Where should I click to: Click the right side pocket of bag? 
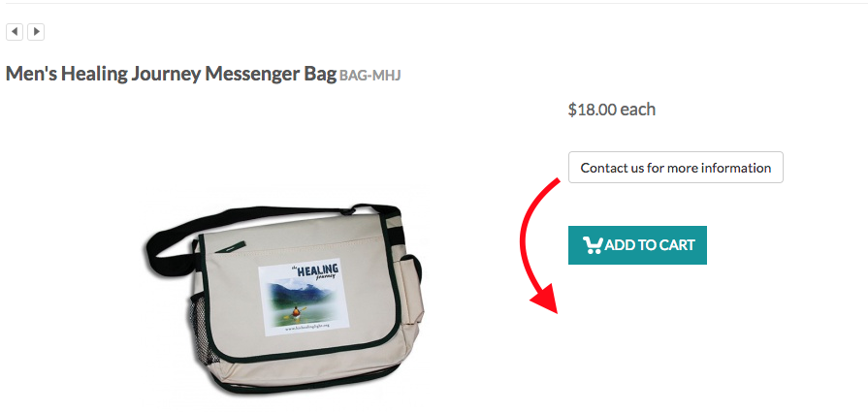pyautogui.click(x=412, y=288)
